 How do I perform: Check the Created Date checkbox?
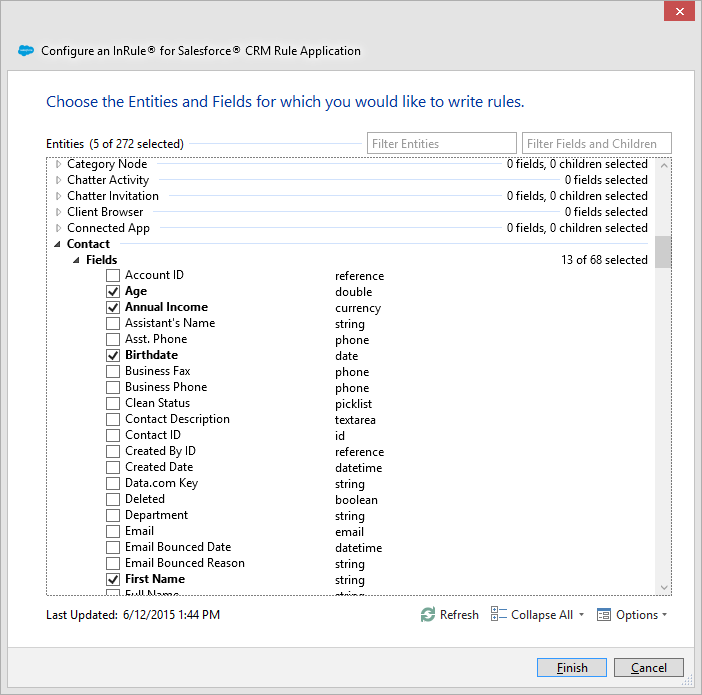113,468
